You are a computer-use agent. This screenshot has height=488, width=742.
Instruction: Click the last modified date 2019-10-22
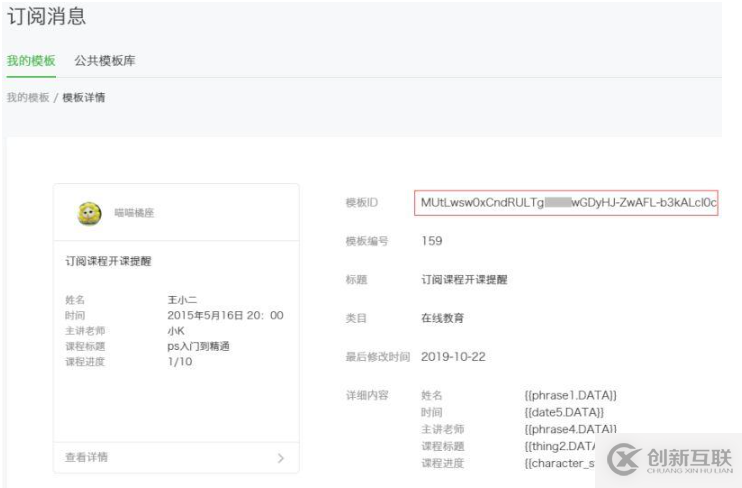[453, 357]
